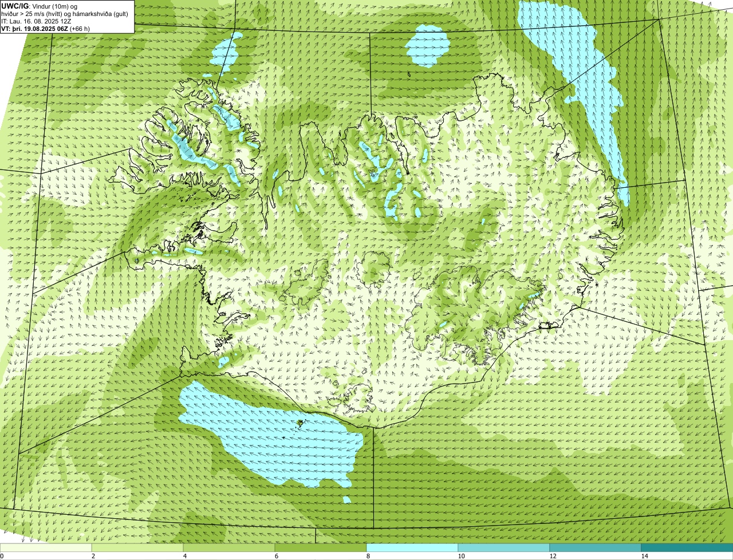Click the "IT: Lau. 16. 08. 2025 12Z" line

click(37, 21)
